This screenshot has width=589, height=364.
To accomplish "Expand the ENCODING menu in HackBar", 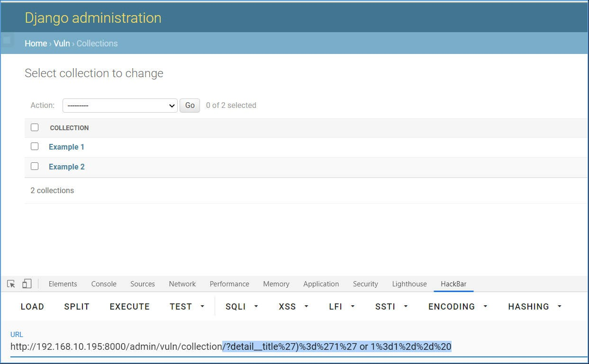I will [457, 307].
